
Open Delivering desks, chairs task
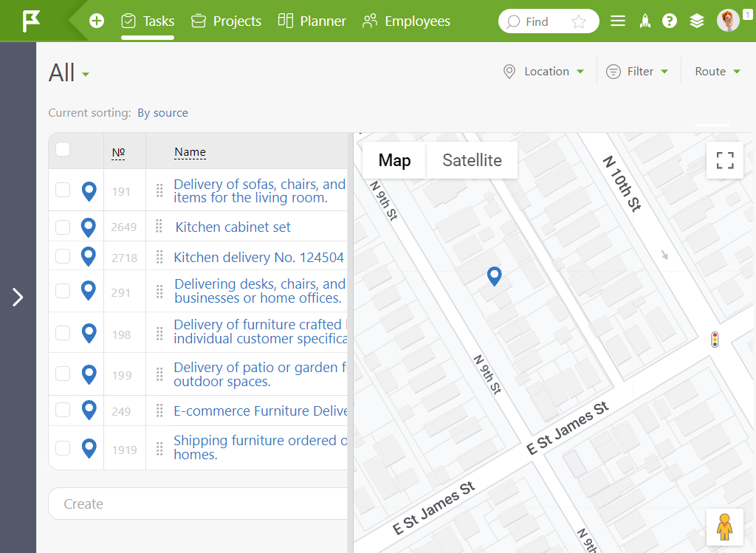coord(260,291)
